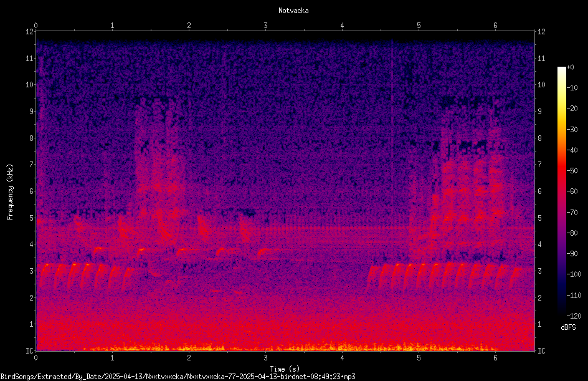588x381 pixels.
Task: Click the Time (s) axis label
Action: [285, 369]
